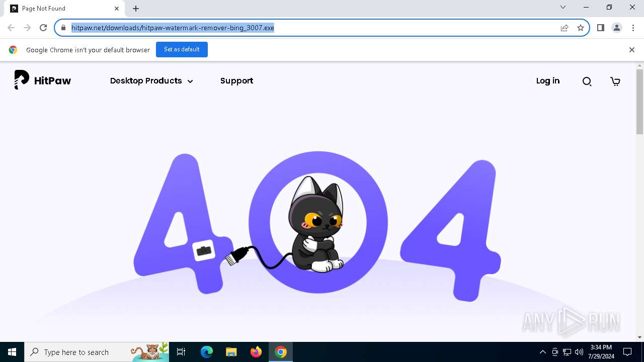The image size is (644, 362).
Task: Dismiss the default browser notification bar
Action: pyautogui.click(x=632, y=50)
